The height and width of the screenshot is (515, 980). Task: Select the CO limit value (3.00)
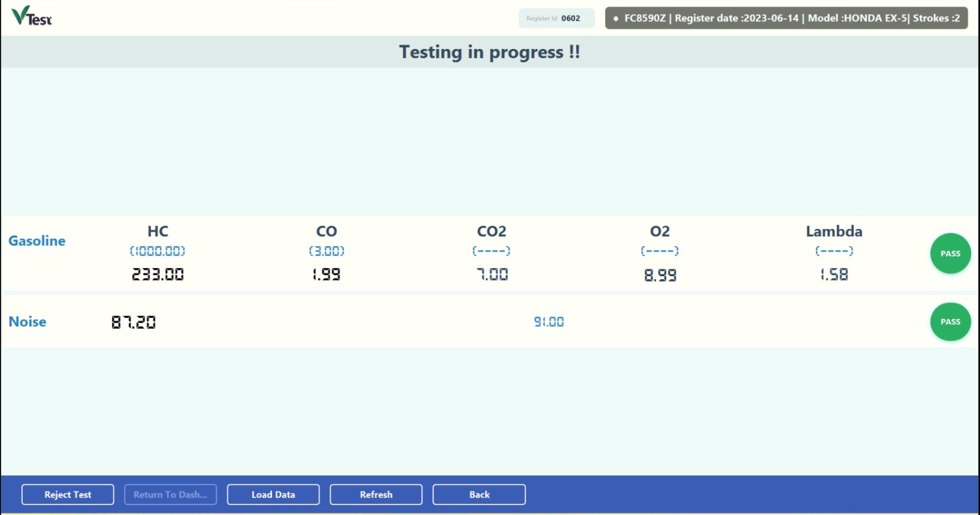(x=326, y=251)
